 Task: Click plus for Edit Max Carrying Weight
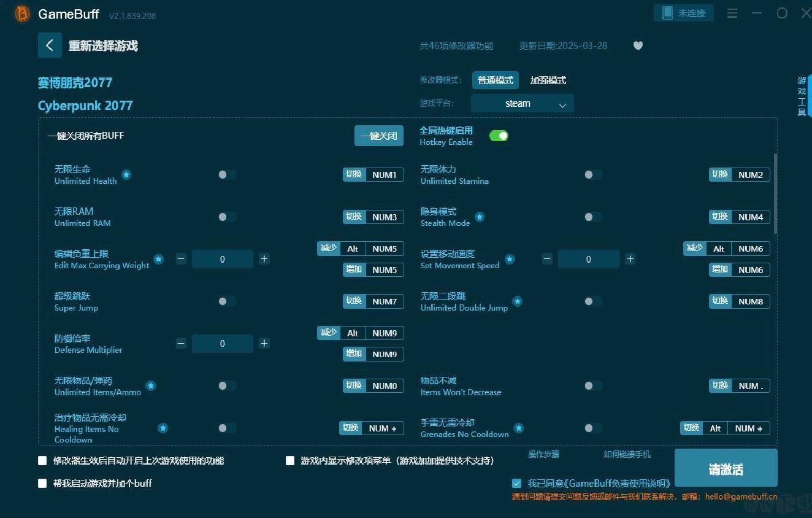point(264,259)
